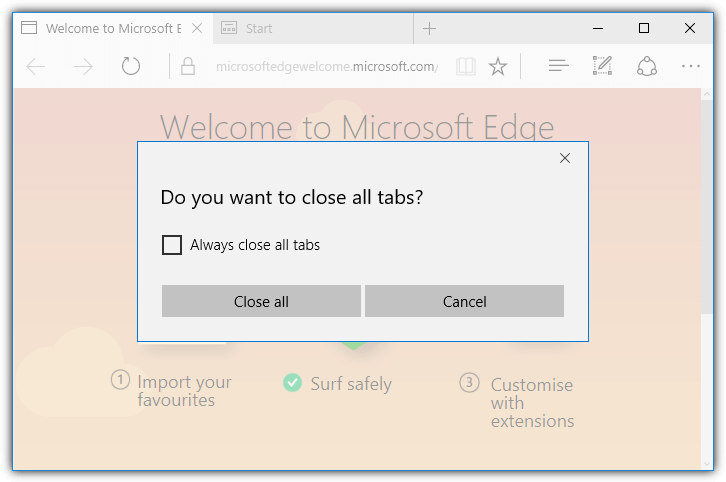Click the address bar URL

coord(326,67)
